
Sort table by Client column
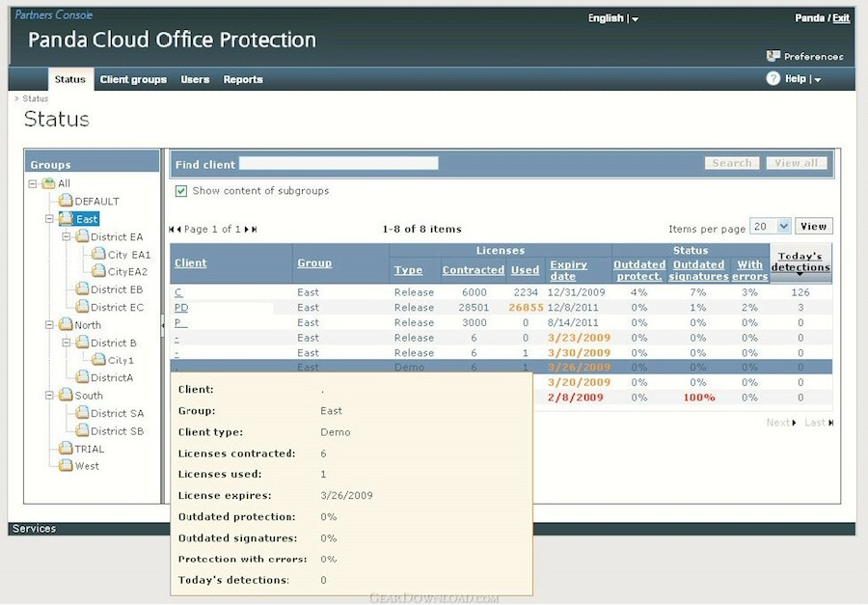[190, 263]
